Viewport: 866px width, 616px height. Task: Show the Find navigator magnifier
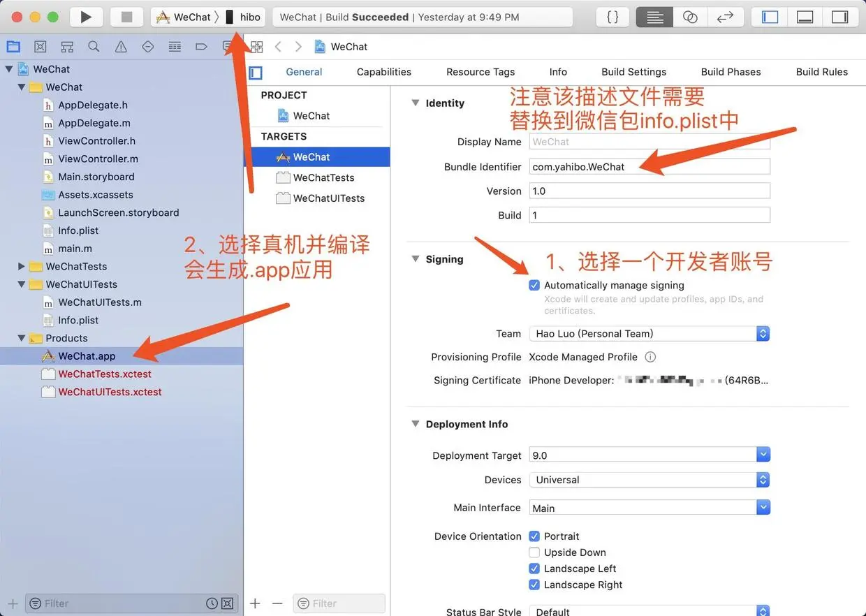tap(94, 47)
